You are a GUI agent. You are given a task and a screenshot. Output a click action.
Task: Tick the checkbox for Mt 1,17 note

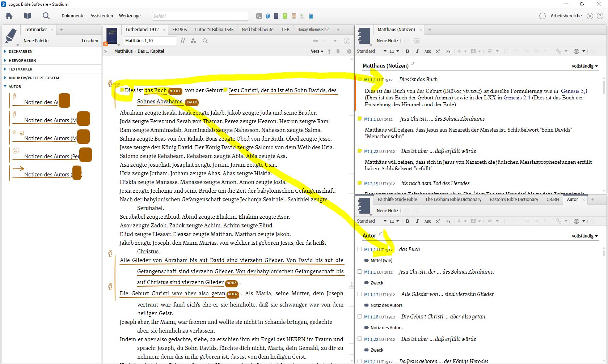[x=360, y=294]
